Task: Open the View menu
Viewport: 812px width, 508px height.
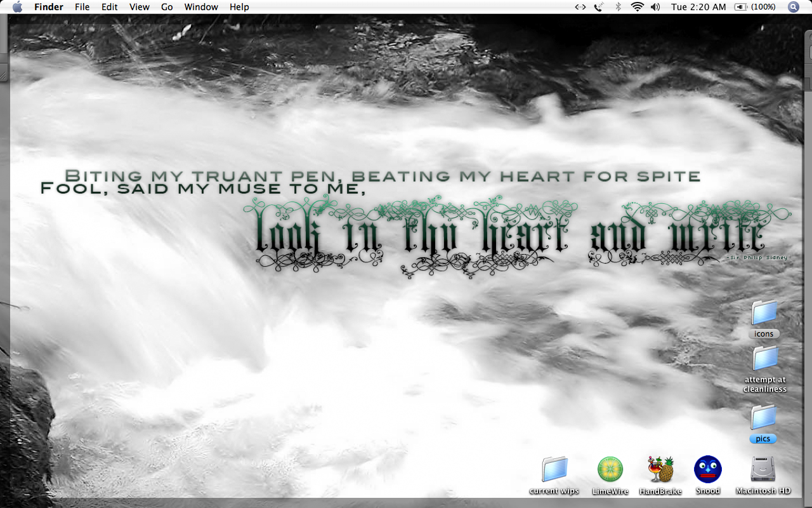Action: pyautogui.click(x=139, y=7)
